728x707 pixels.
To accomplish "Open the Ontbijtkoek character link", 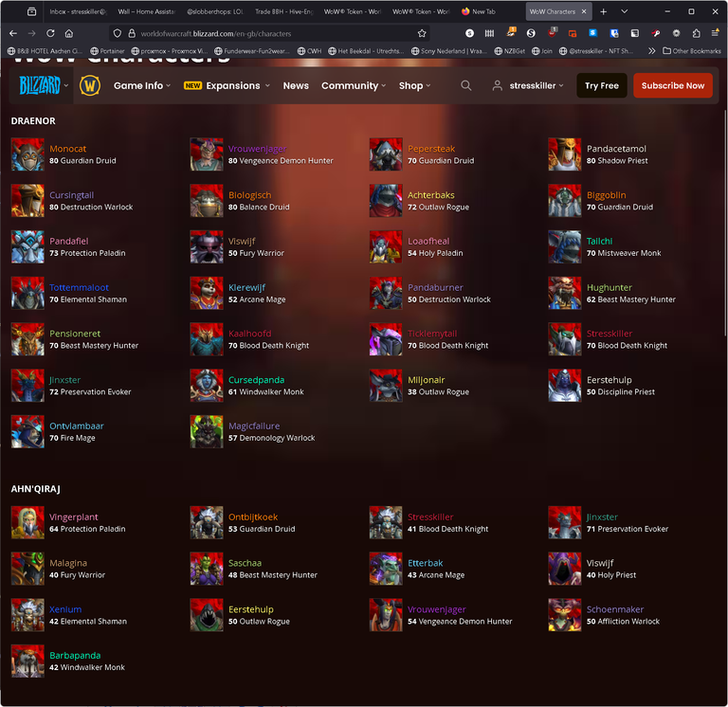I will coord(253,517).
